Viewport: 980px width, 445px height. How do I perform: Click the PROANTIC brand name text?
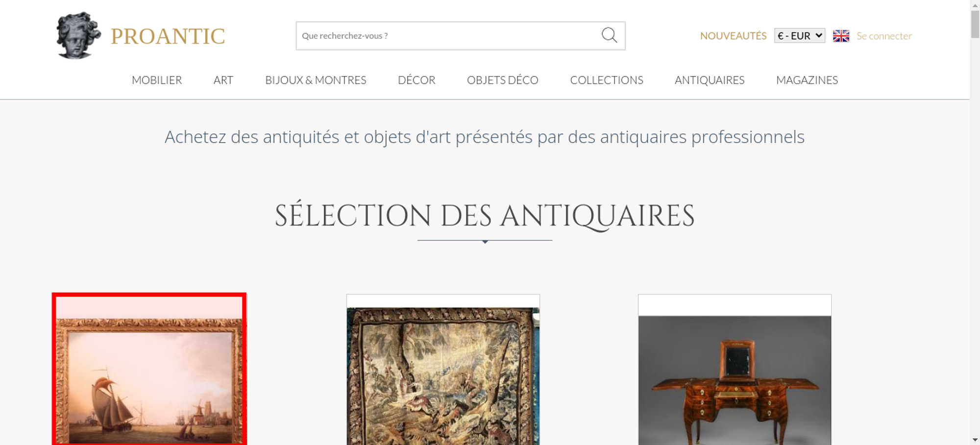click(168, 36)
